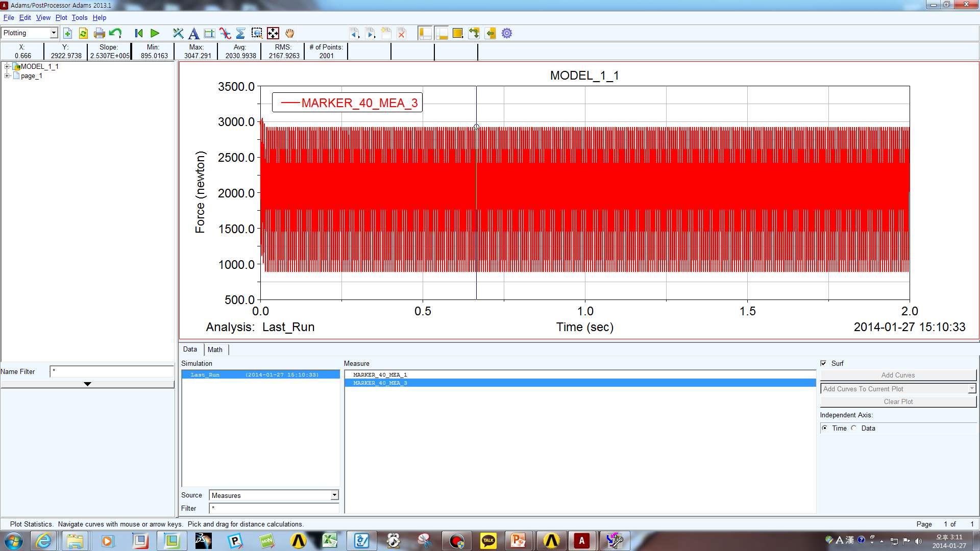980x551 pixels.
Task: Toggle the Surf checkbox
Action: [x=823, y=363]
